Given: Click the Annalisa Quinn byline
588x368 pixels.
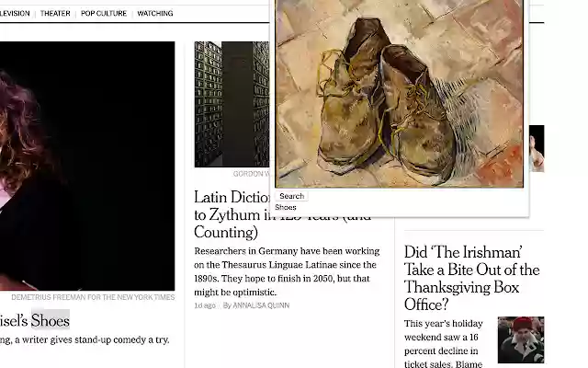Looking at the screenshot, I should pyautogui.click(x=256, y=305).
